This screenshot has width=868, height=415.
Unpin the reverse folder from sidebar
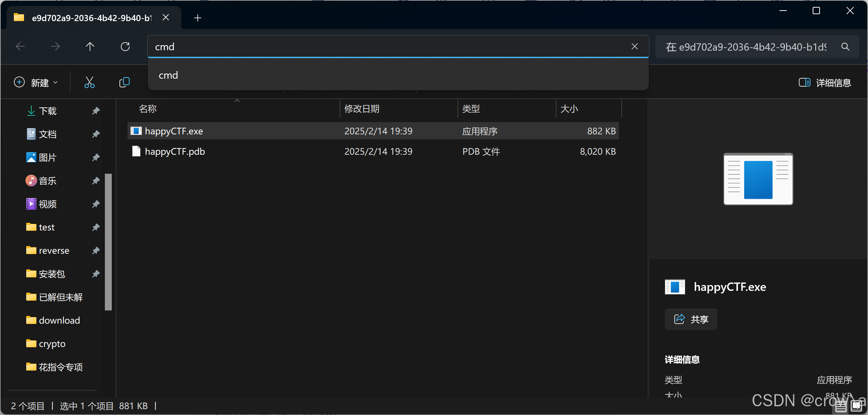pos(96,250)
